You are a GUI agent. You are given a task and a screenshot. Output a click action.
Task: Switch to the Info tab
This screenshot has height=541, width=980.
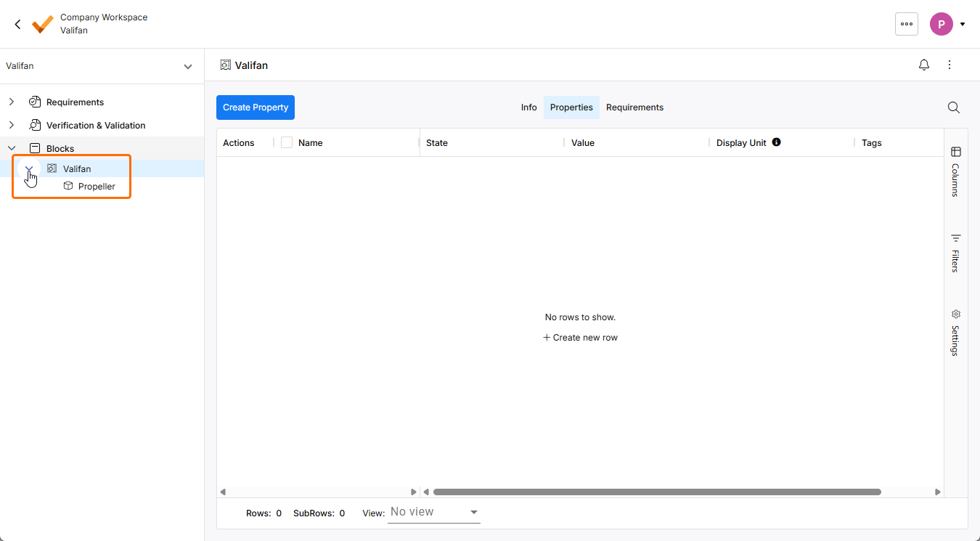point(529,107)
